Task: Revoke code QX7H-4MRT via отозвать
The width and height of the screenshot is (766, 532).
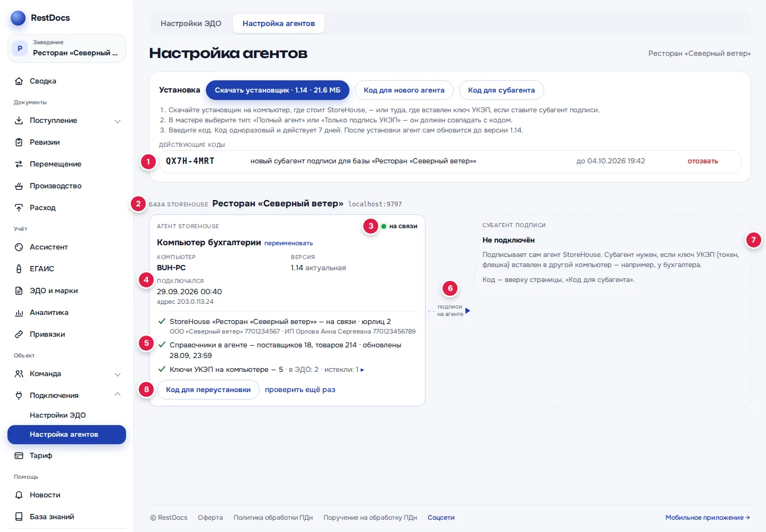Action: (x=703, y=161)
